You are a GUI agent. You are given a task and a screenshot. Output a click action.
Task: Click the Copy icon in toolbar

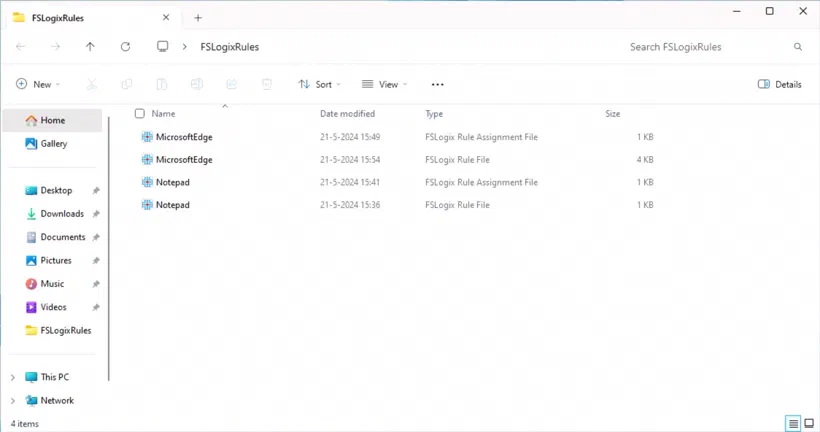click(127, 84)
